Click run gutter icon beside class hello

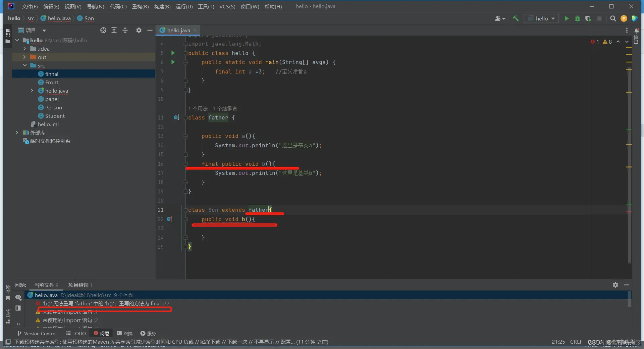173,53
